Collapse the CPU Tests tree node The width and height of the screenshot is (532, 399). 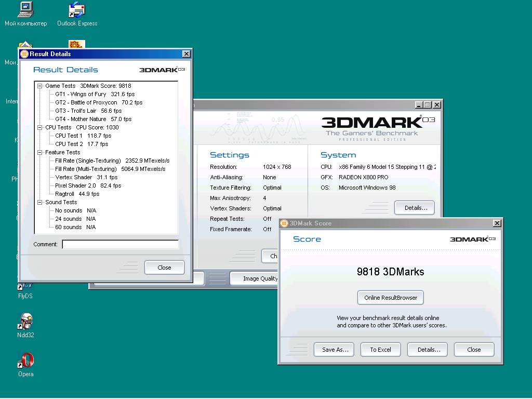(x=40, y=128)
